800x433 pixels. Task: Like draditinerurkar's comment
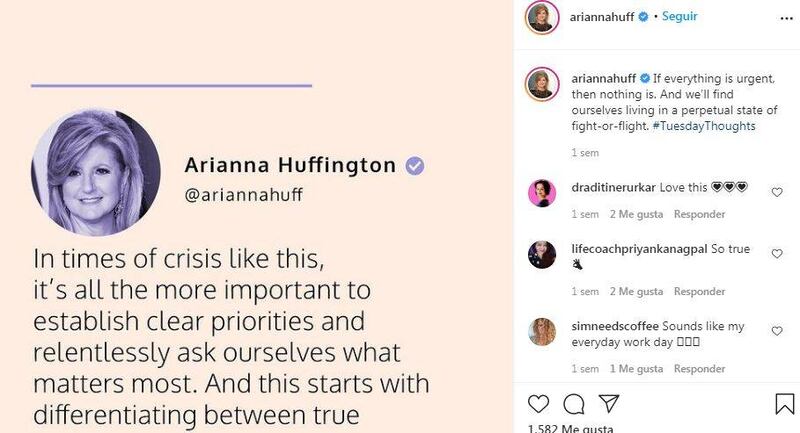click(x=777, y=190)
